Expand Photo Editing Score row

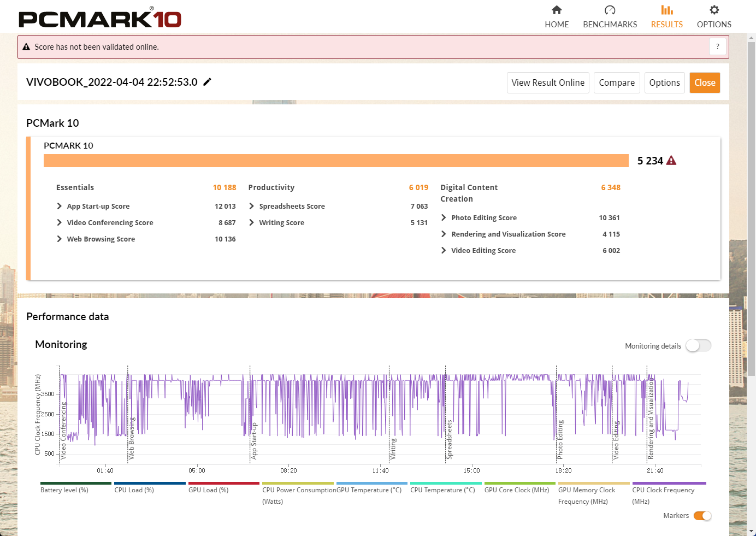pyautogui.click(x=444, y=217)
